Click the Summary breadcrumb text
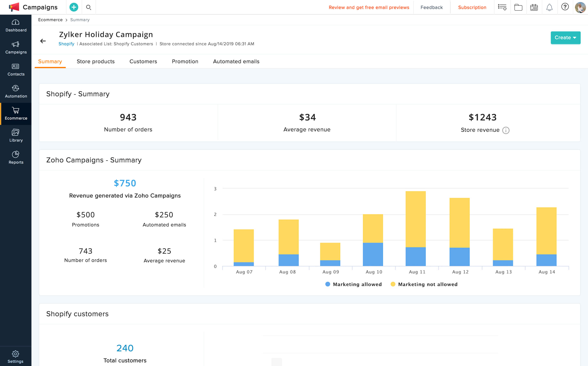The width and height of the screenshot is (588, 366). [x=80, y=20]
